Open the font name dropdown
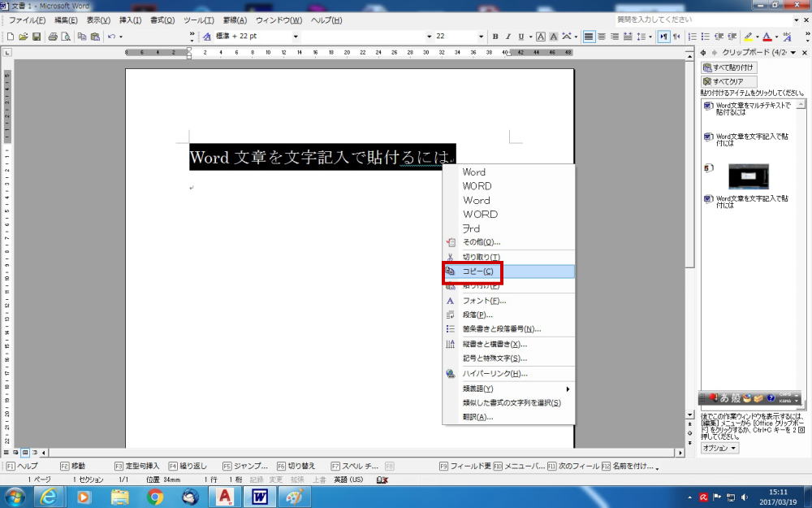The image size is (812, 508). [x=429, y=37]
